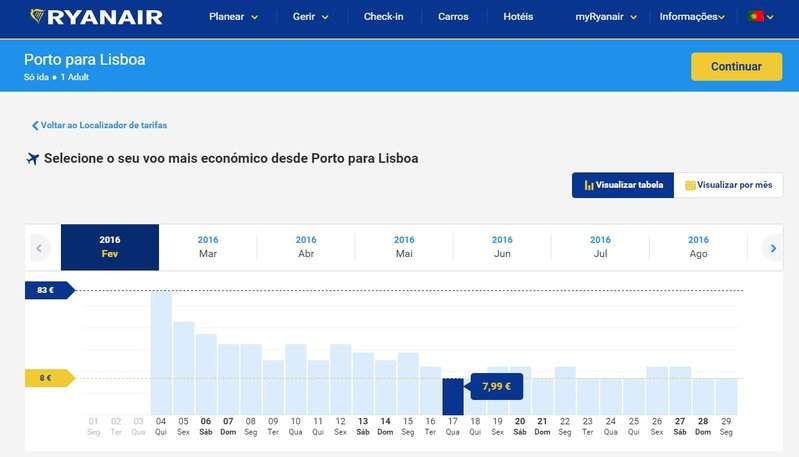Click the date label 20 Sáb
799x457 pixels.
coord(520,426)
